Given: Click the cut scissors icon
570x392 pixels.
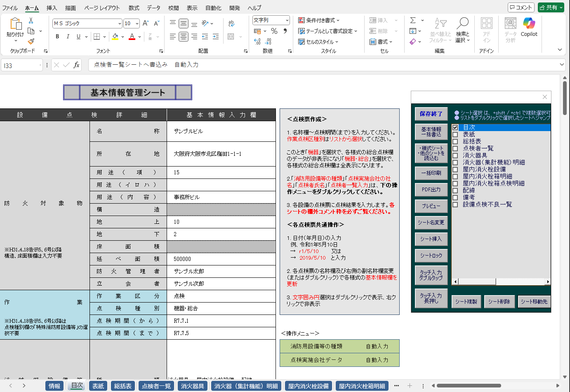Looking at the screenshot, I should pyautogui.click(x=31, y=21).
